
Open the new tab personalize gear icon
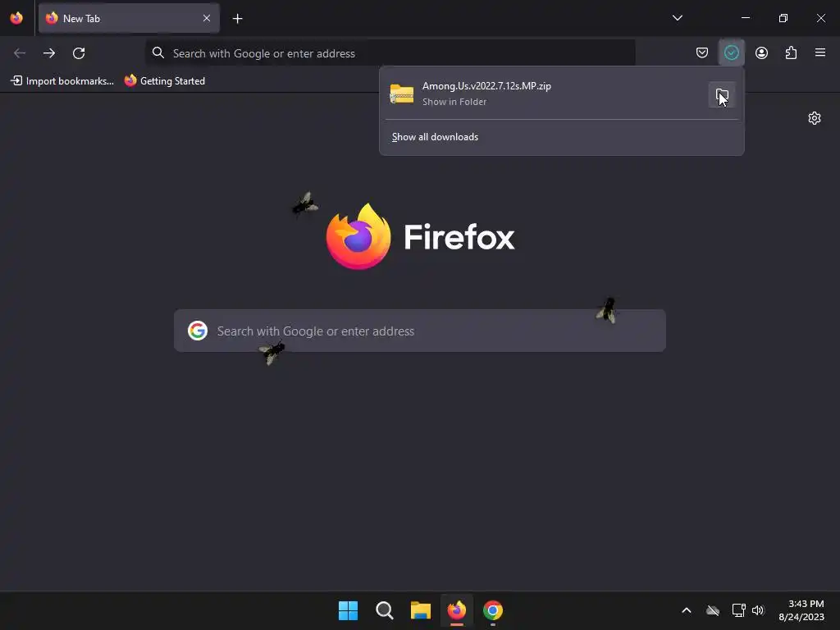815,118
